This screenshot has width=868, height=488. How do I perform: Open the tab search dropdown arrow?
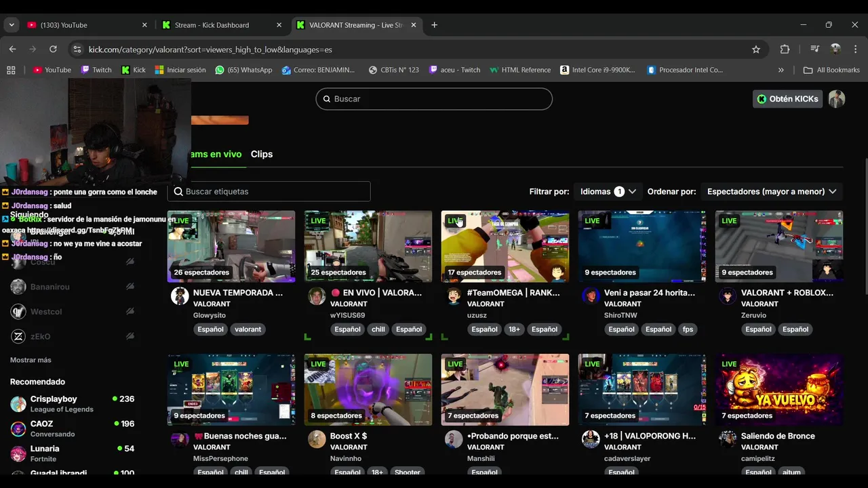click(x=12, y=25)
